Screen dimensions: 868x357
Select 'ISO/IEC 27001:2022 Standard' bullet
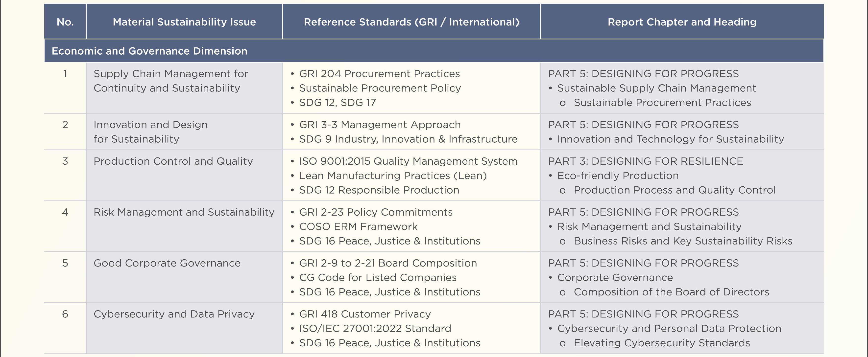coord(375,328)
